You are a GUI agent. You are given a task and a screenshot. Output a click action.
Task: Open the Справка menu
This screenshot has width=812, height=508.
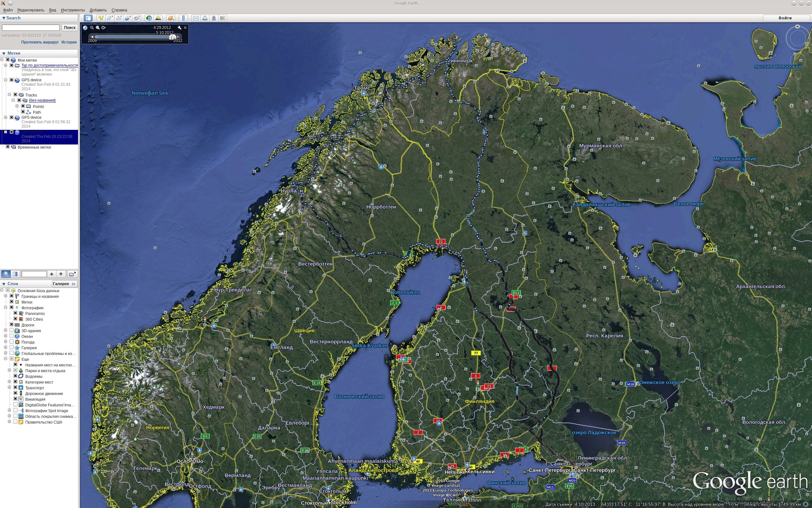point(119,10)
